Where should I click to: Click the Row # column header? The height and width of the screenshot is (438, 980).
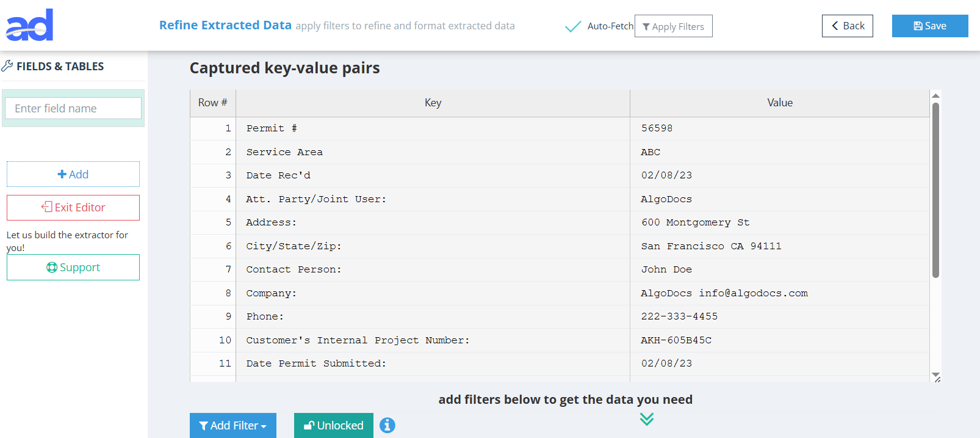pyautogui.click(x=212, y=103)
